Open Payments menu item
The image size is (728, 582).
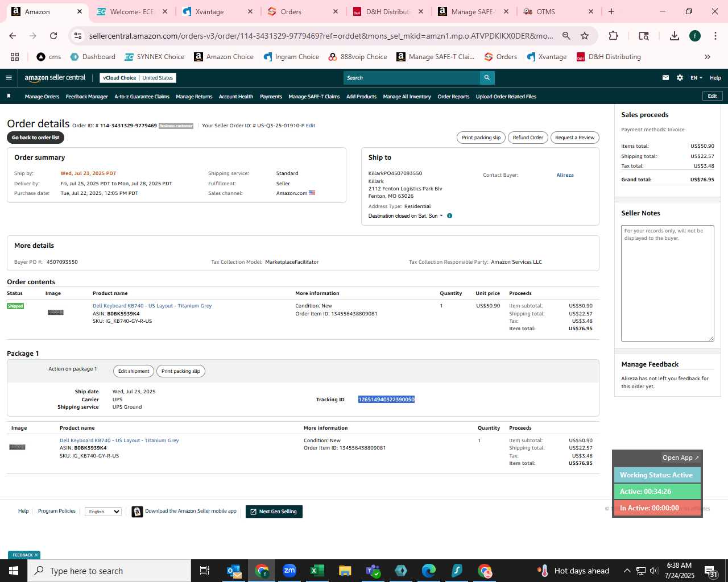(271, 97)
